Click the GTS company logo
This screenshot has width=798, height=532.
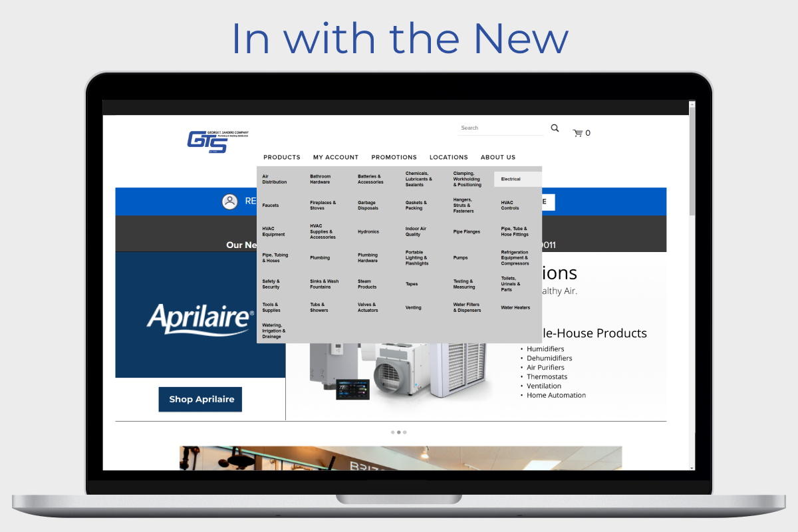click(217, 142)
